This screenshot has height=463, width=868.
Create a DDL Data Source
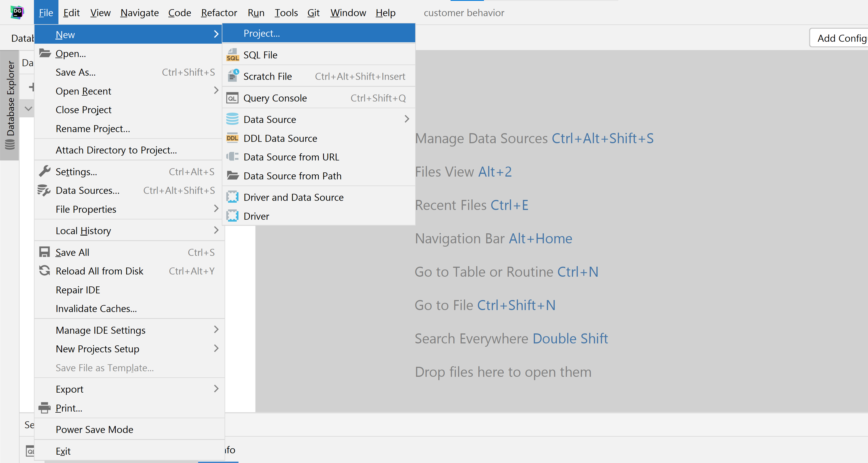(280, 138)
